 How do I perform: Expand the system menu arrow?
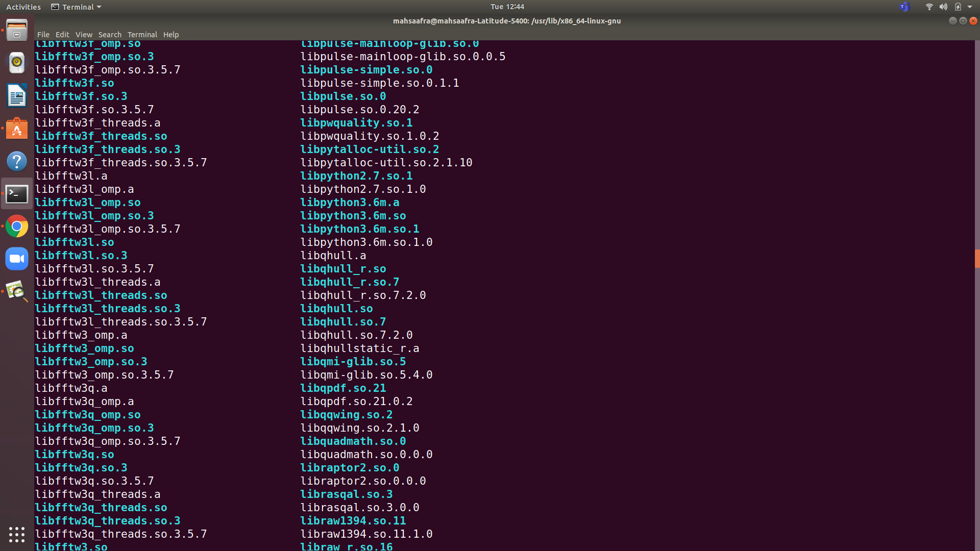tap(970, 7)
